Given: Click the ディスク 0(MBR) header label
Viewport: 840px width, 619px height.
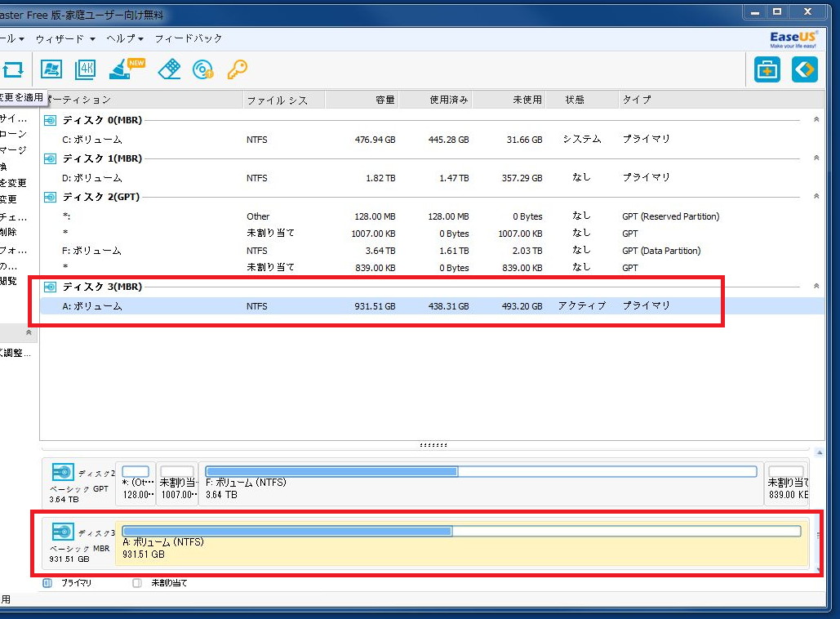Looking at the screenshot, I should pyautogui.click(x=102, y=121).
